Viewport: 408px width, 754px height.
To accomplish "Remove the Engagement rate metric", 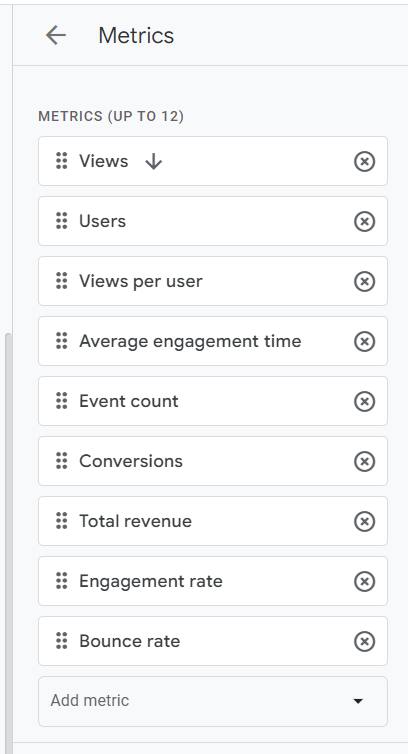I will pos(364,581).
